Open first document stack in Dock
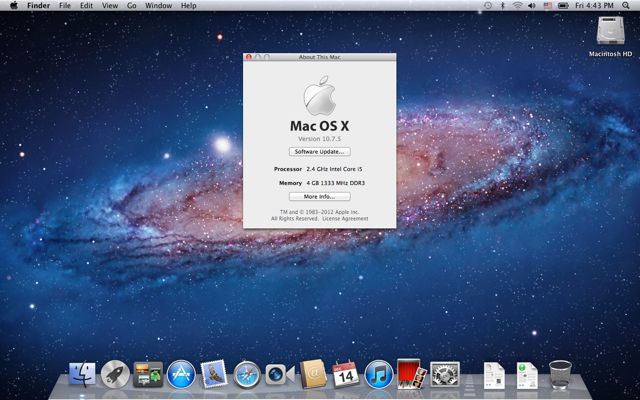Viewport: 640px width, 400px height. pos(494,375)
